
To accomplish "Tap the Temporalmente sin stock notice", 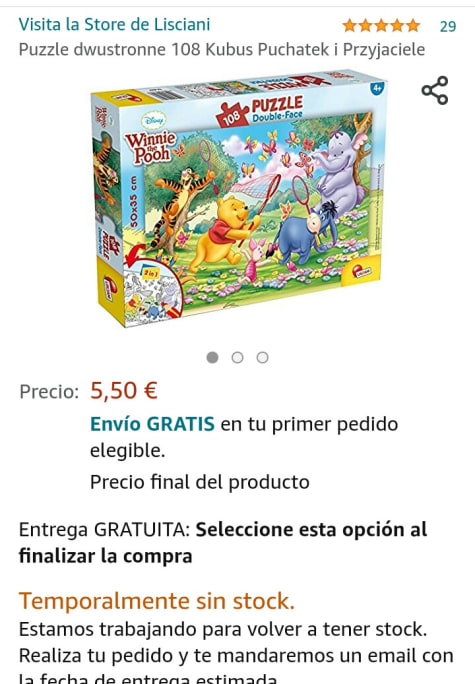I will pyautogui.click(x=157, y=601).
